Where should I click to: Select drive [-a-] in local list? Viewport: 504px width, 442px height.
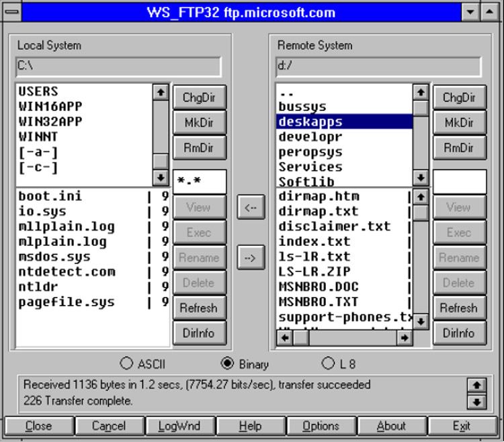[x=84, y=152]
